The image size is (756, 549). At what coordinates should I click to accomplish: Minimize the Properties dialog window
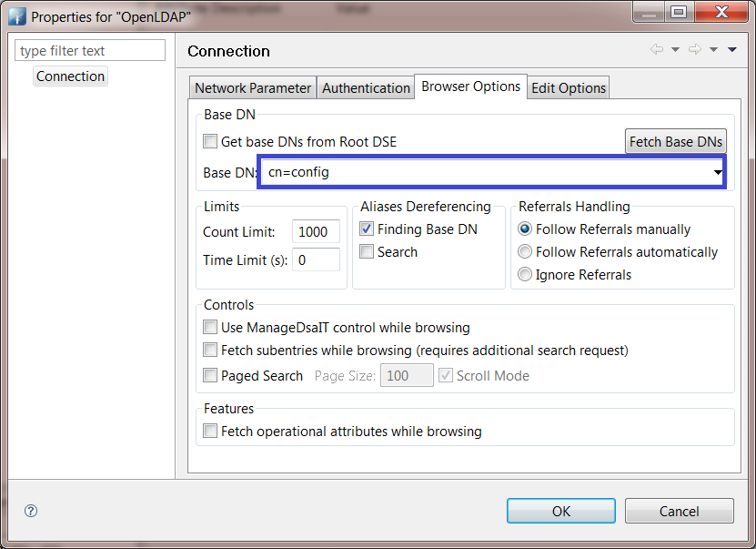(649, 12)
